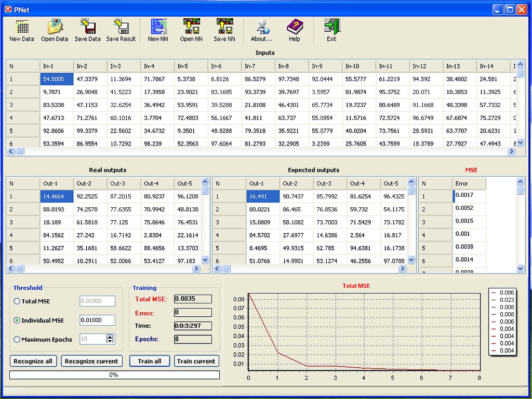Click the In-7 column header in Inputs
The height and width of the screenshot is (399, 532).
(258, 66)
